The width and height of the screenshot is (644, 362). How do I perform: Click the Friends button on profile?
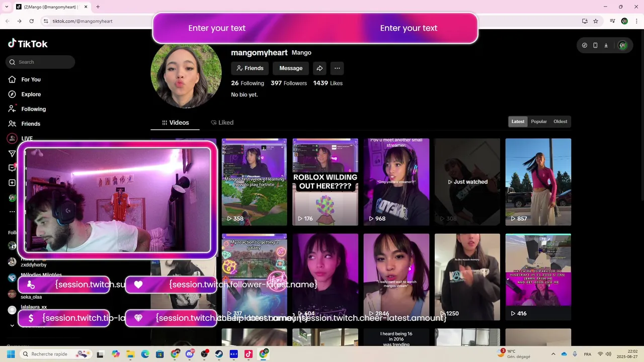(x=250, y=68)
